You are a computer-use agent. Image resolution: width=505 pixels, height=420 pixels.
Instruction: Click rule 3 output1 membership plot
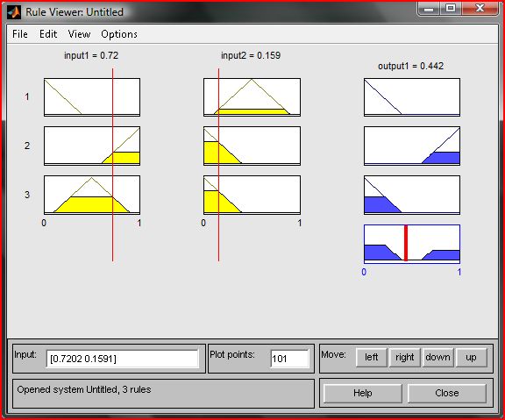[x=412, y=195]
